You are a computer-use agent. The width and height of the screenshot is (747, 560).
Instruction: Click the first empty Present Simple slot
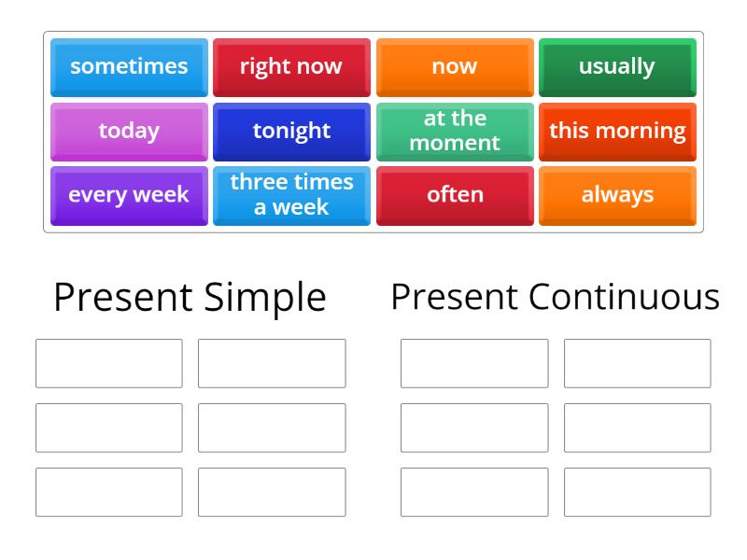(108, 363)
